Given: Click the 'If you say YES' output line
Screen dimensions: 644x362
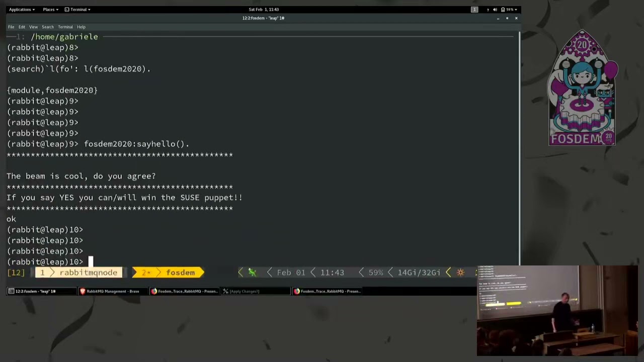Looking at the screenshot, I should (124, 198).
